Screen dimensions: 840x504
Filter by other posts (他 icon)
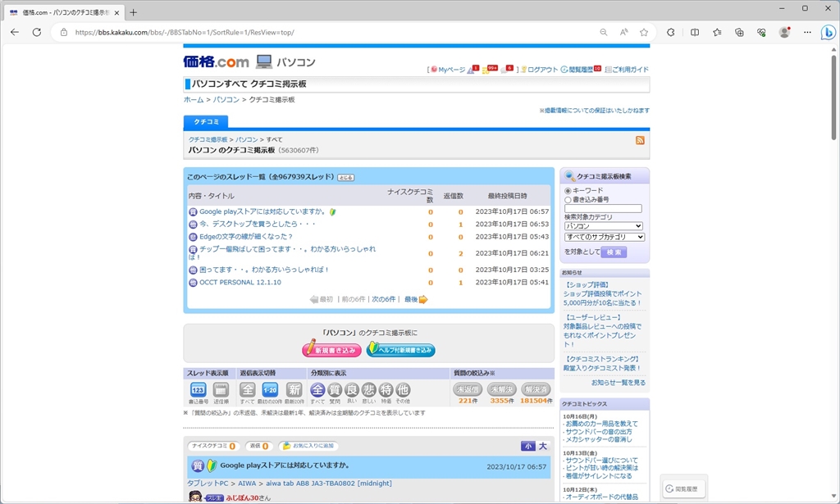(404, 390)
